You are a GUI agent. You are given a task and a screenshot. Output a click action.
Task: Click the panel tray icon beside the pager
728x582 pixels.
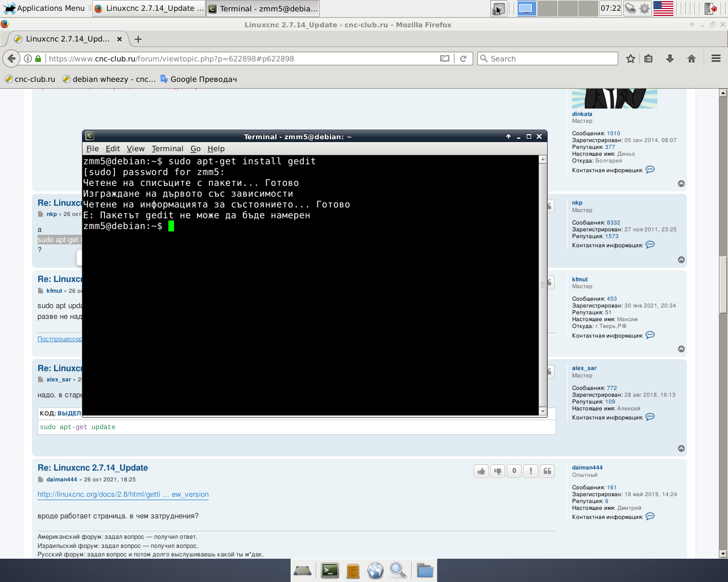499,9
